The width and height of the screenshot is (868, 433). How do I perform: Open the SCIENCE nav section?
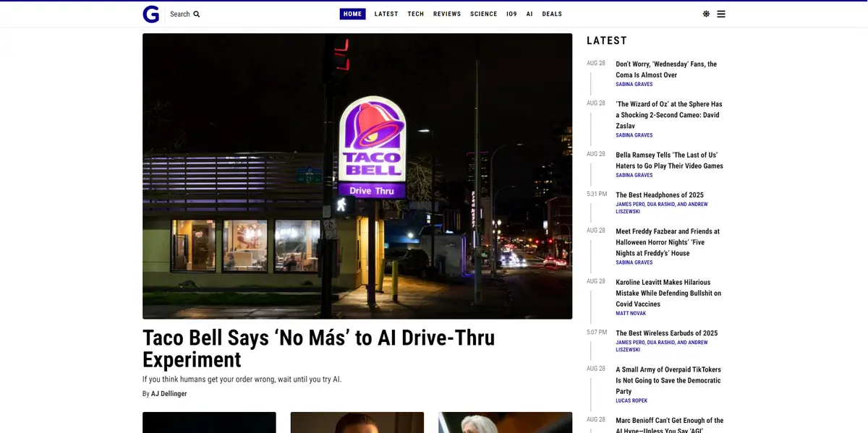click(x=484, y=14)
